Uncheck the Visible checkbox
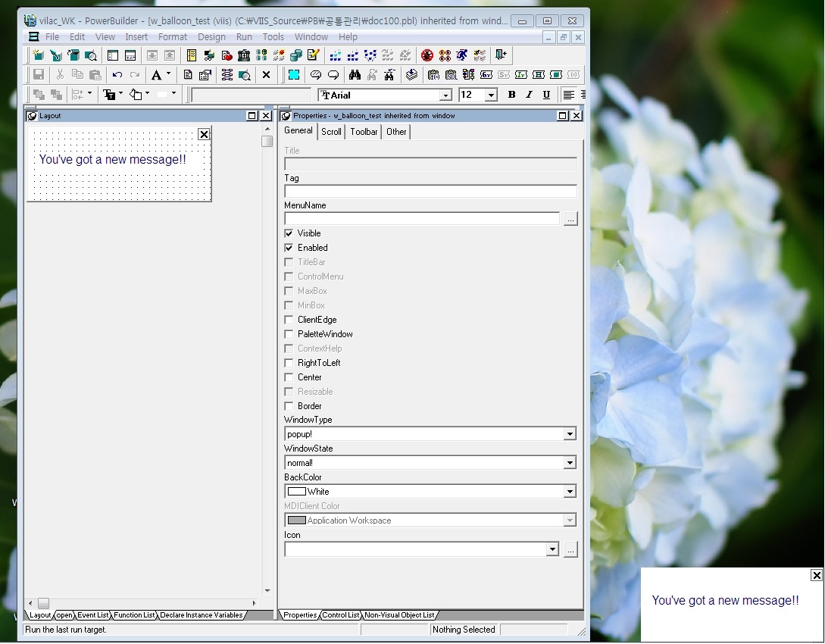 click(289, 233)
